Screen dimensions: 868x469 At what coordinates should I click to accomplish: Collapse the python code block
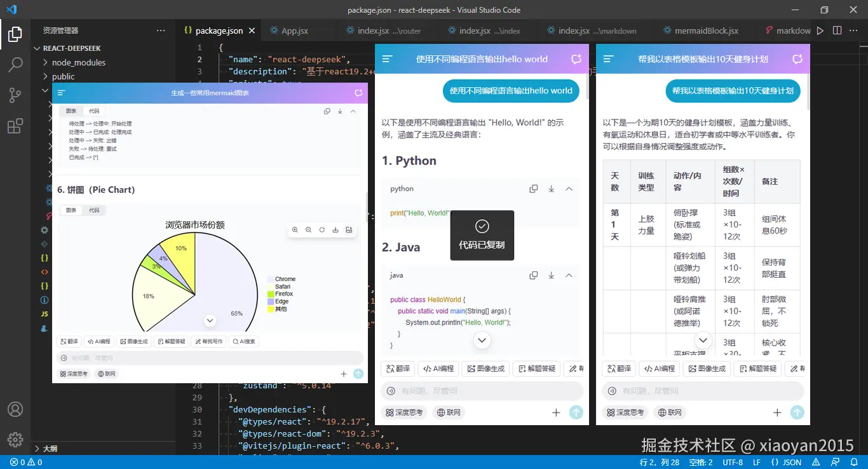569,189
